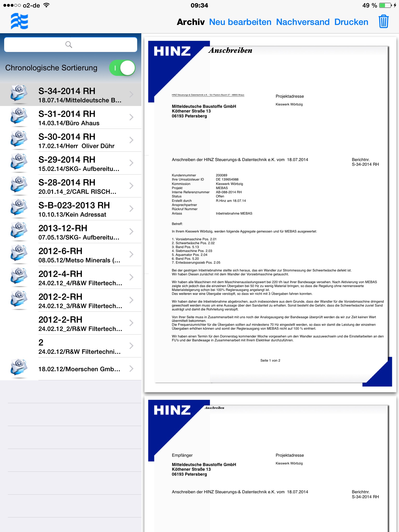Image resolution: width=399 pixels, height=532 pixels.
Task: Toggle Chronologische Sortierung switch off
Action: (122, 68)
